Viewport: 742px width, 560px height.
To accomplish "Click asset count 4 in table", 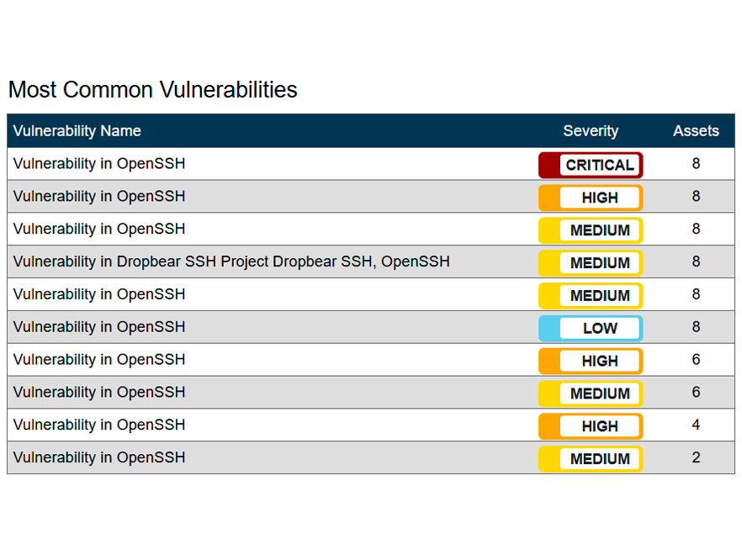I will click(696, 425).
